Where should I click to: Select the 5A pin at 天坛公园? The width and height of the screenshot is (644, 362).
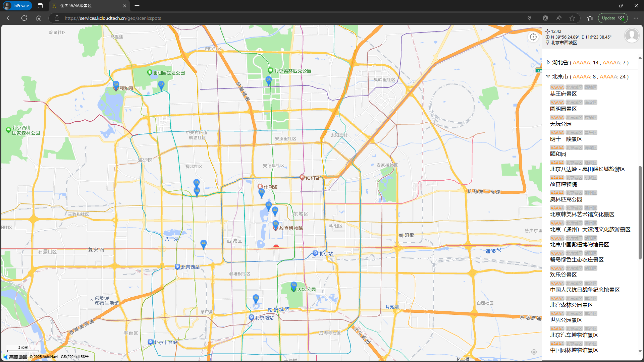(x=293, y=285)
